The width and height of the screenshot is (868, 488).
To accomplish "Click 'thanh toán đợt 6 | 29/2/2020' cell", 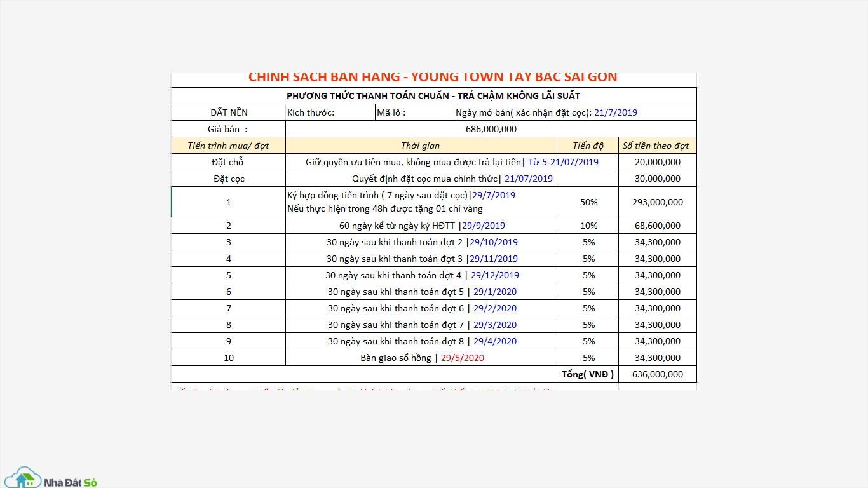I will coord(423,308).
